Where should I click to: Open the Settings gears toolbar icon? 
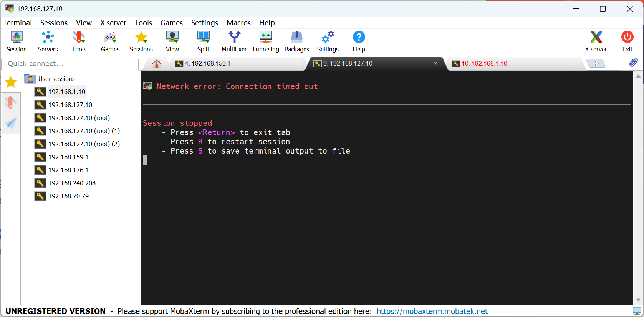(x=328, y=41)
